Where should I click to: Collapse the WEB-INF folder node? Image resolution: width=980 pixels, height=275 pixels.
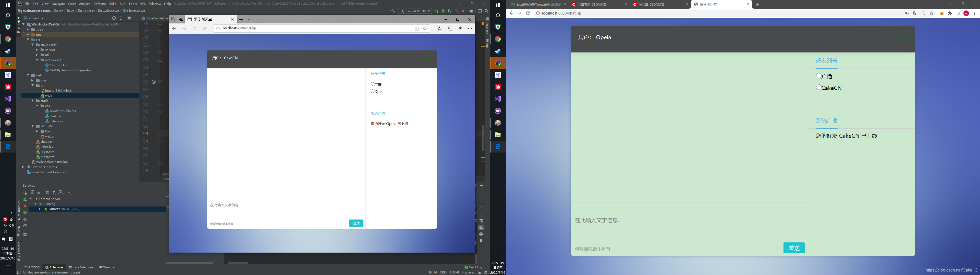tap(33, 126)
